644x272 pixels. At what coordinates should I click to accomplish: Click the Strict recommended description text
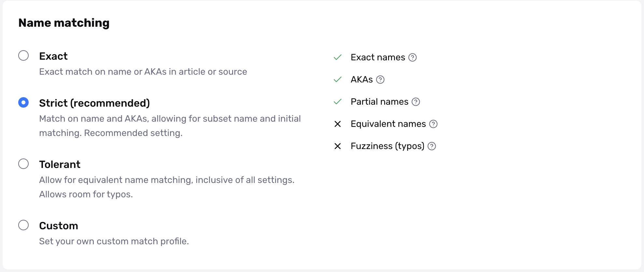click(170, 126)
